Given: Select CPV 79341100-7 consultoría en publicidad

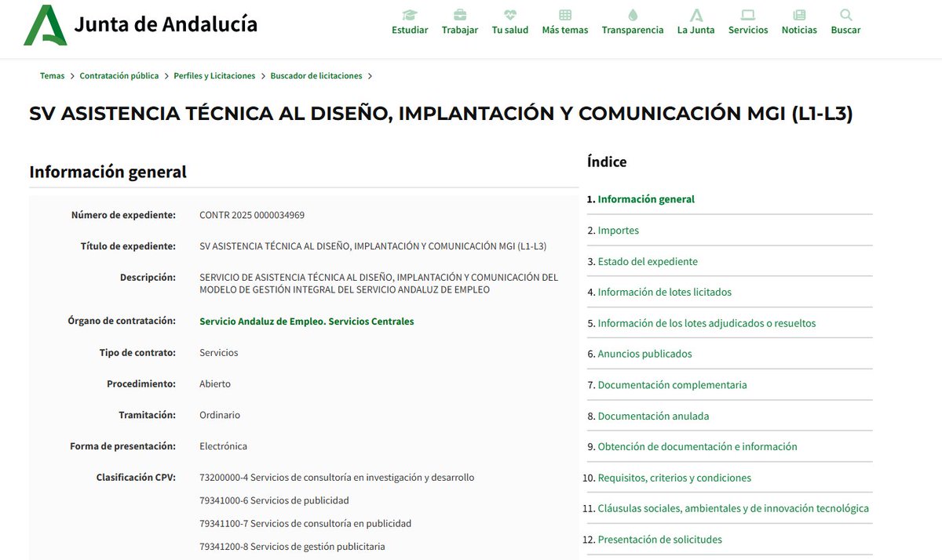Looking at the screenshot, I should click(305, 523).
